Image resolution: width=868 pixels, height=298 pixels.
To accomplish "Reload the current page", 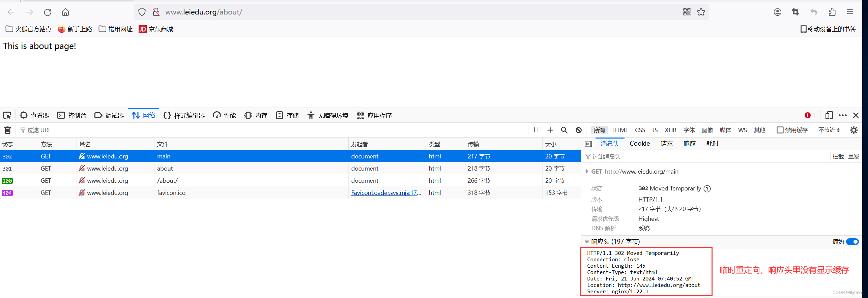I will [48, 12].
